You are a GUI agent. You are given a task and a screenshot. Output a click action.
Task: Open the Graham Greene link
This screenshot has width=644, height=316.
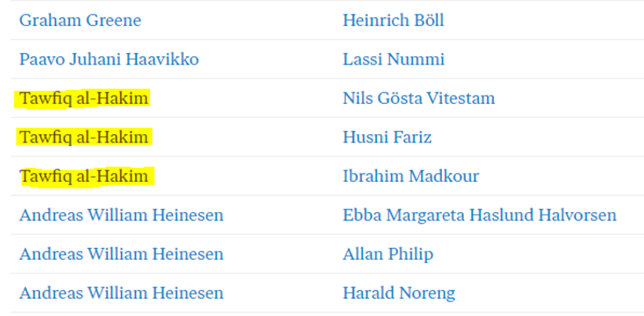point(80,20)
